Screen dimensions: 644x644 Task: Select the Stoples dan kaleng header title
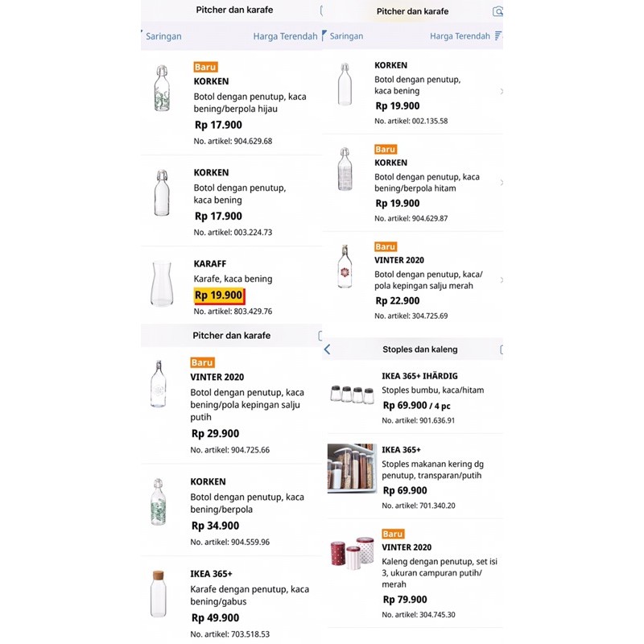(420, 349)
